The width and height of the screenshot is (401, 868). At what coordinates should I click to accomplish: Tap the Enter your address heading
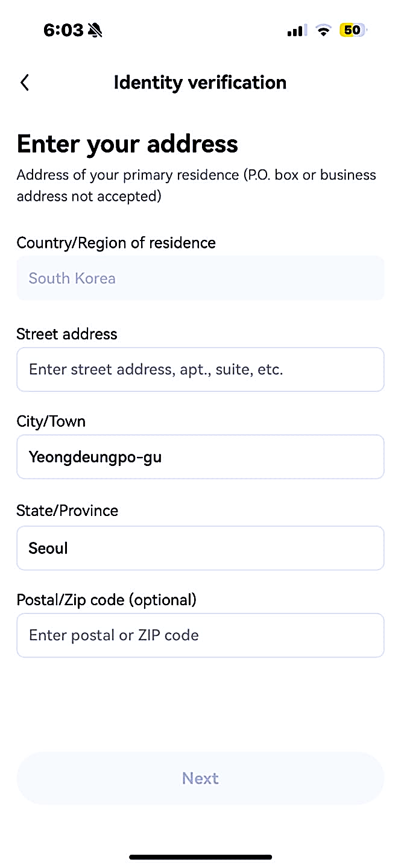pos(127,144)
